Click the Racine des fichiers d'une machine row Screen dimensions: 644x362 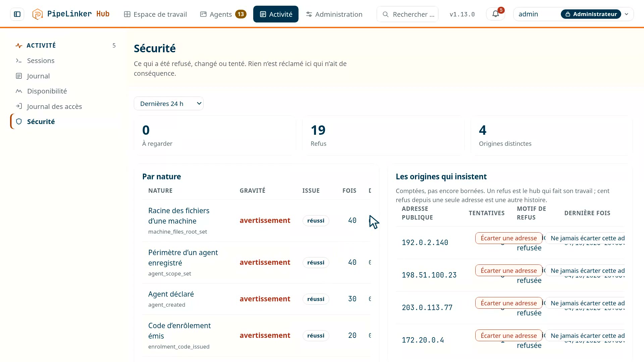click(x=256, y=221)
